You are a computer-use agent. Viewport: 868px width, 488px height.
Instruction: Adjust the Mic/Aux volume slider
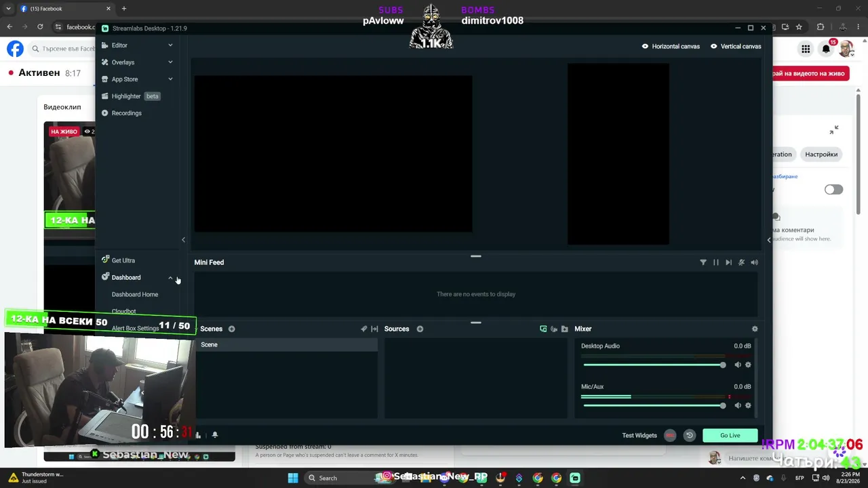pos(655,405)
